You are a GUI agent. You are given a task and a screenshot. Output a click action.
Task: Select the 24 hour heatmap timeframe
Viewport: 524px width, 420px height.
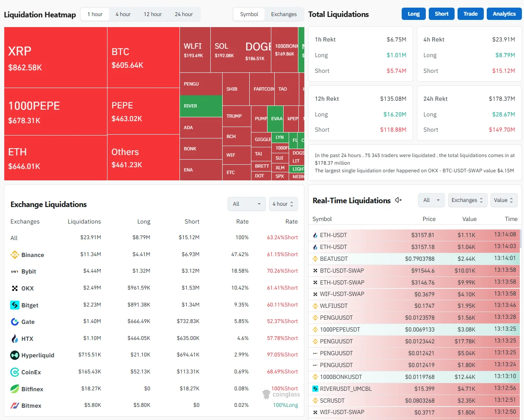pos(184,14)
